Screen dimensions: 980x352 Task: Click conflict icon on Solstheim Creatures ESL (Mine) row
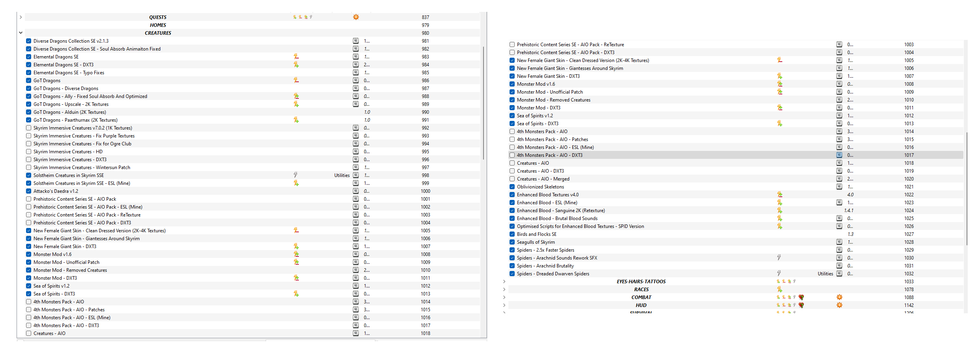coord(296,183)
